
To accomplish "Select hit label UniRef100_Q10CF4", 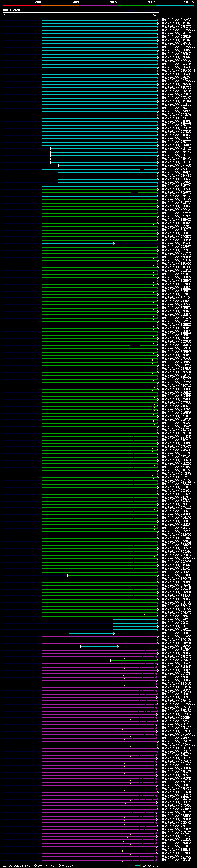I will (177, 660).
